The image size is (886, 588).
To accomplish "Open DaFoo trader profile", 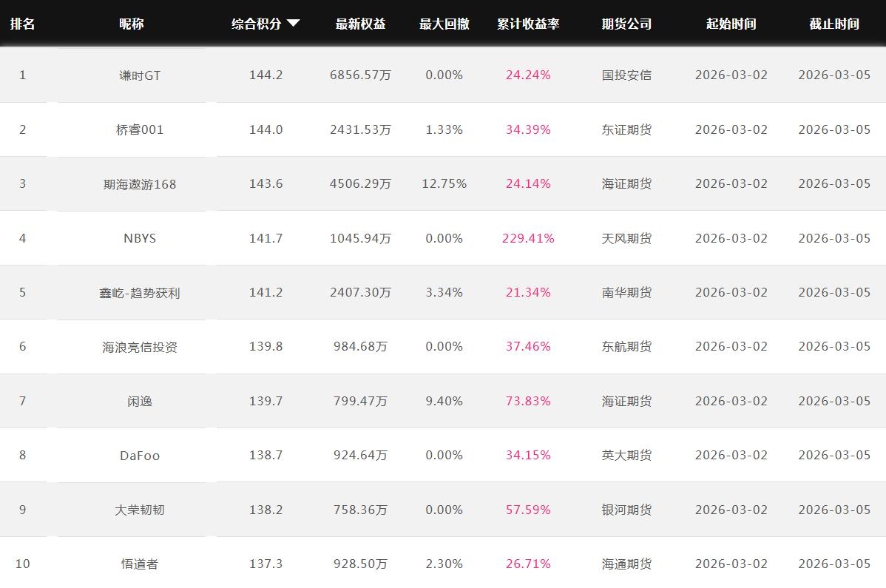I will coord(140,456).
